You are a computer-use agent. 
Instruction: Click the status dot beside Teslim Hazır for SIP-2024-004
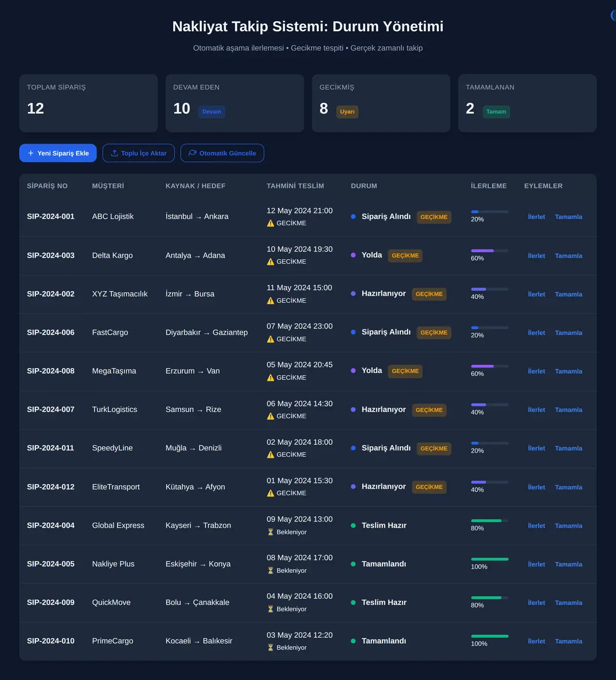tap(353, 526)
